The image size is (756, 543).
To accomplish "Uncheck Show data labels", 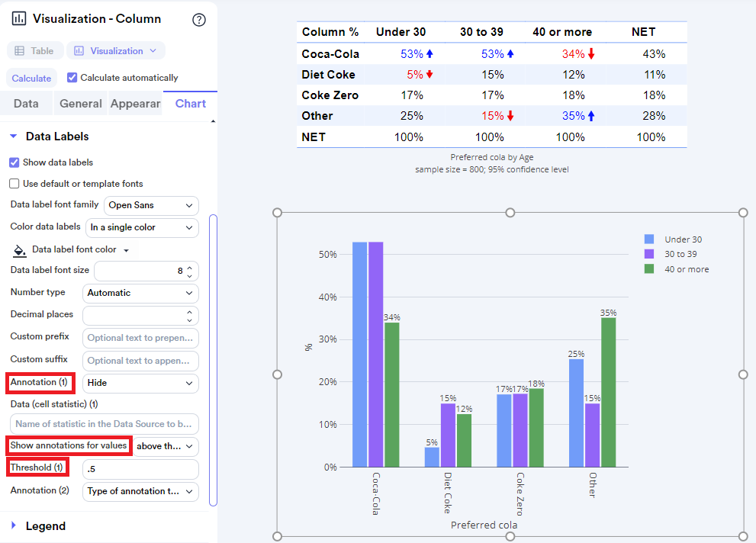I will pos(14,162).
